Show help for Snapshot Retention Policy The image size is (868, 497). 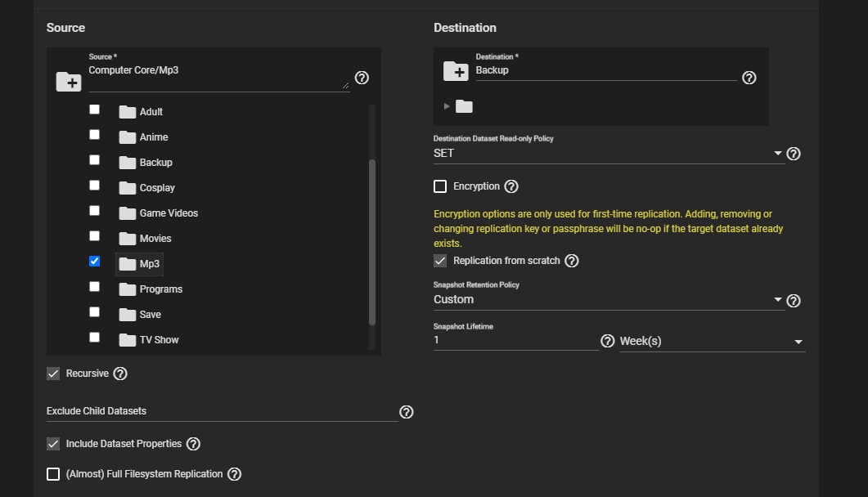click(794, 301)
